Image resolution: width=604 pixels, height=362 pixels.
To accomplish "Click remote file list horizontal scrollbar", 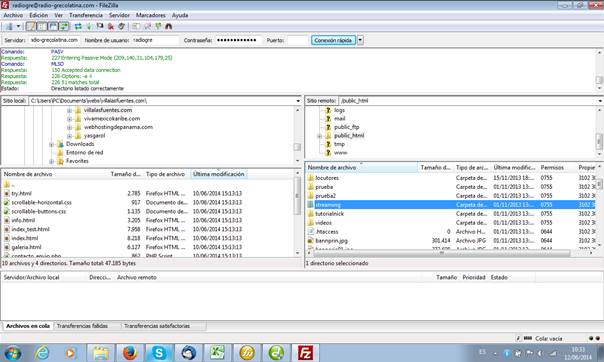I will point(442,253).
